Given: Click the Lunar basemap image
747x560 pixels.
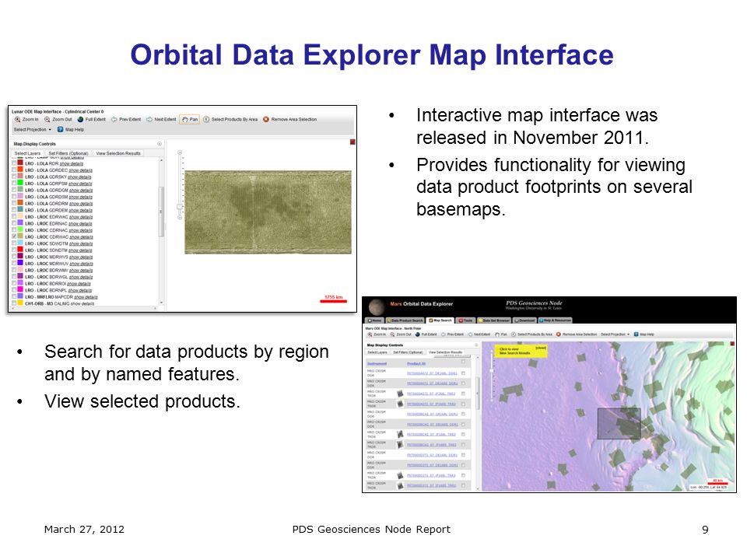Looking at the screenshot, I should [268, 212].
